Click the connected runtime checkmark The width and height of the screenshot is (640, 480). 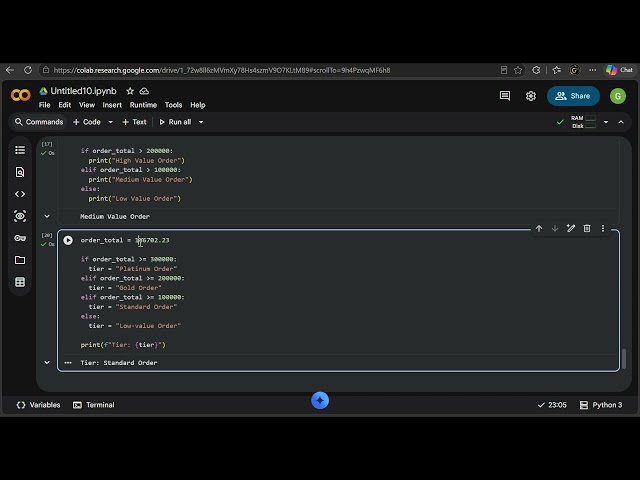coord(560,122)
